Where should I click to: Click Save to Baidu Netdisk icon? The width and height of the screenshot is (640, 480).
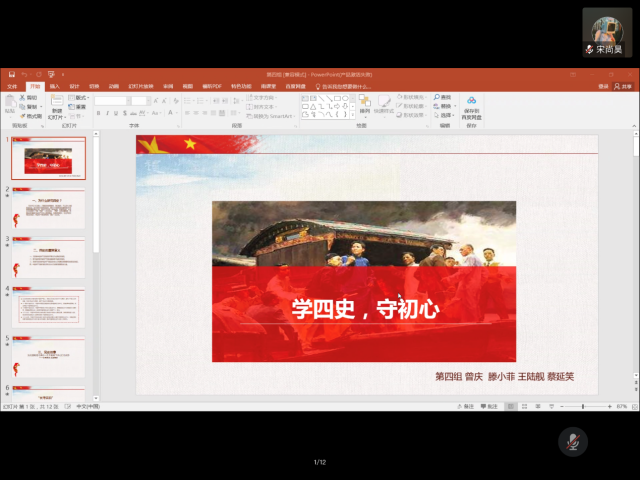pyautogui.click(x=471, y=103)
